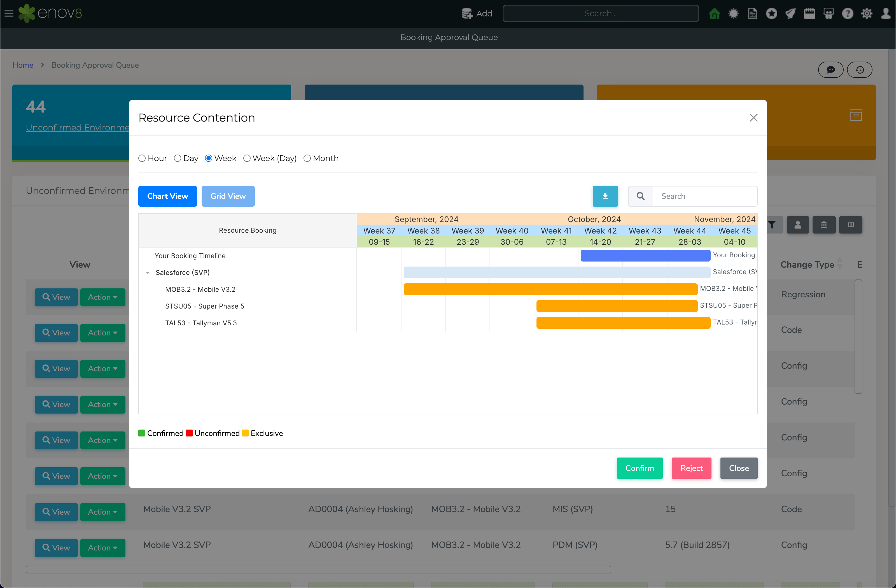Open the Unconfirmed Environment link on blue card
The height and width of the screenshot is (588, 896).
click(x=78, y=128)
